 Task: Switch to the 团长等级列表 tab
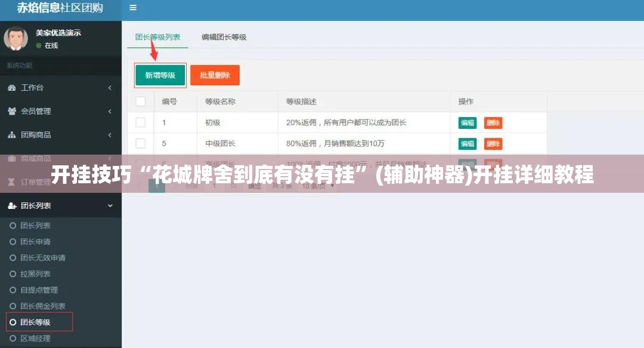coord(157,37)
